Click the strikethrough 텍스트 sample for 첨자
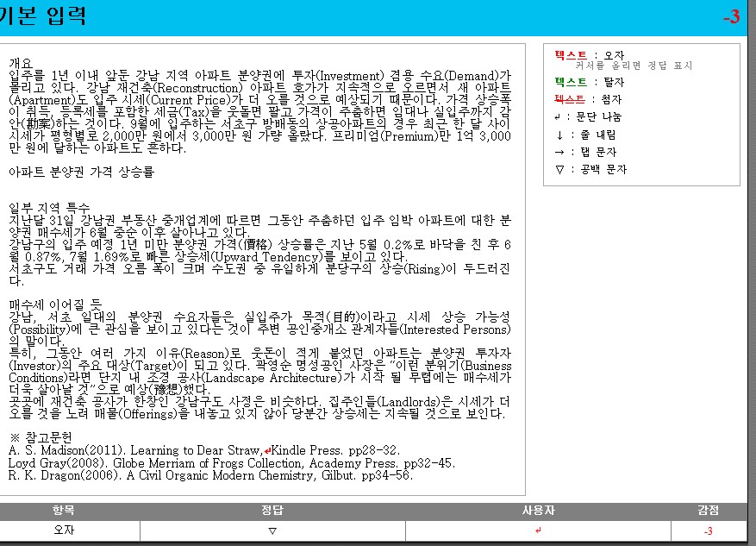Viewport: 756px width, 546px height. [x=571, y=100]
